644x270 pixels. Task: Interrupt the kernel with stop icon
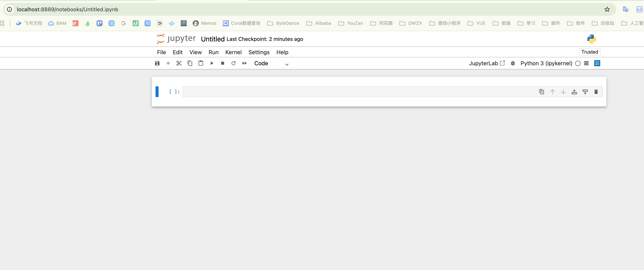[222, 63]
